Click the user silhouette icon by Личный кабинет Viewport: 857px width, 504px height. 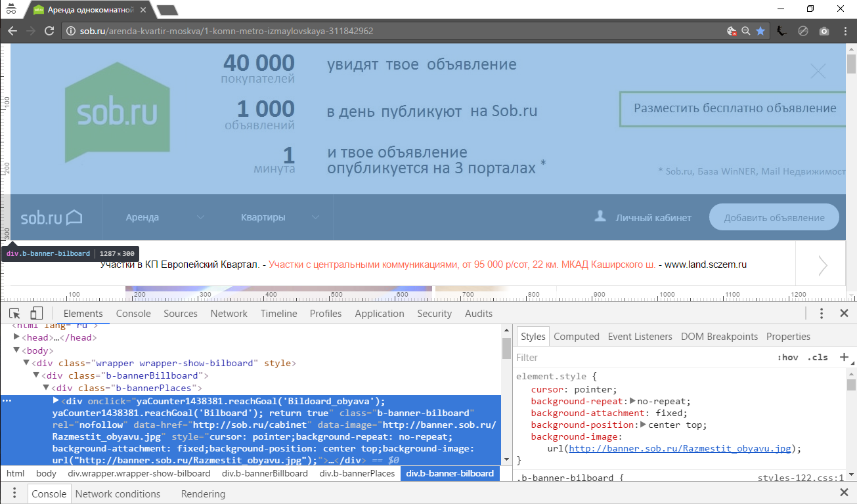pos(600,216)
